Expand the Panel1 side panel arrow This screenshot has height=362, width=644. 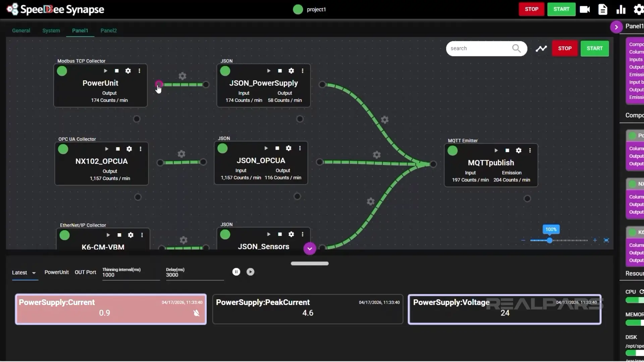coord(616,27)
